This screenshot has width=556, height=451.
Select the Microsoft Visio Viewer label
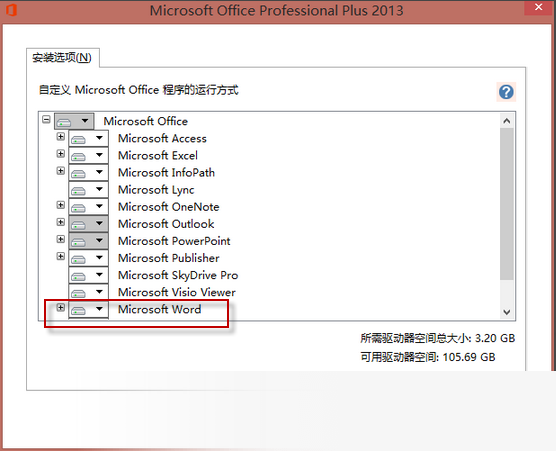click(x=177, y=292)
